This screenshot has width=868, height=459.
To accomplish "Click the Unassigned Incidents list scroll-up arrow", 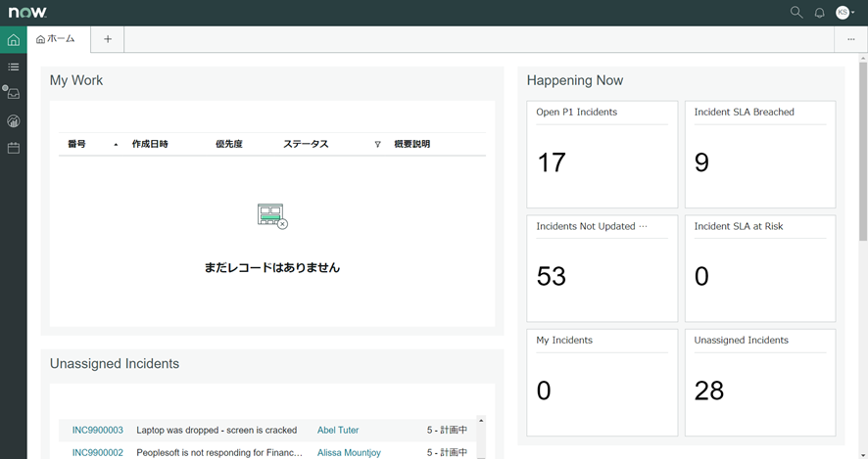I will coord(481,421).
